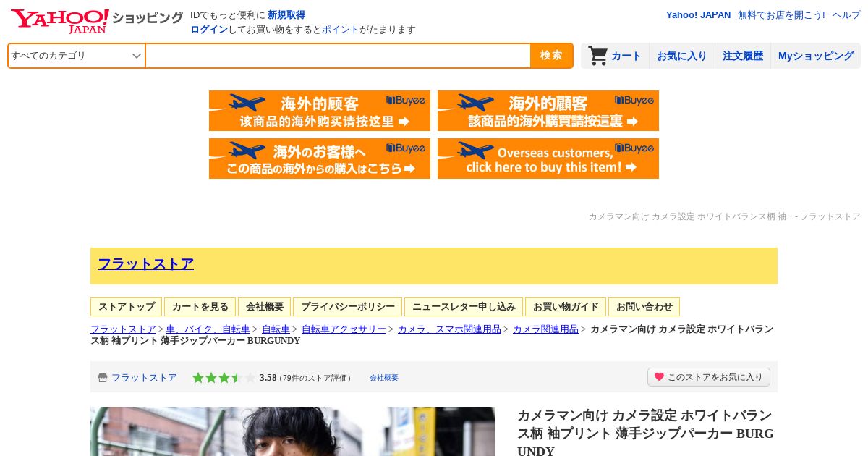Image resolution: width=868 pixels, height=456 pixels.
Task: Click the store icon beside フラットストア rating
Action: [103, 378]
